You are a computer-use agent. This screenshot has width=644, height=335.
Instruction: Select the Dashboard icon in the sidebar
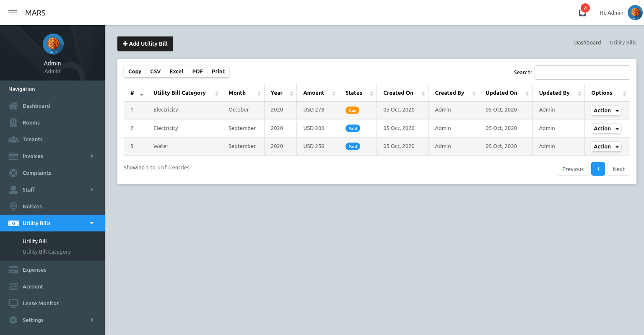pyautogui.click(x=13, y=106)
